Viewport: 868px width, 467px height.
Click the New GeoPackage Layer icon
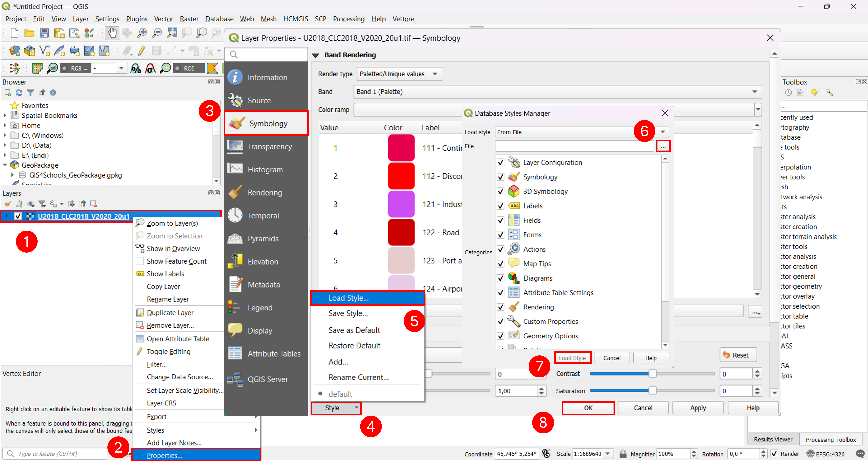(29, 51)
